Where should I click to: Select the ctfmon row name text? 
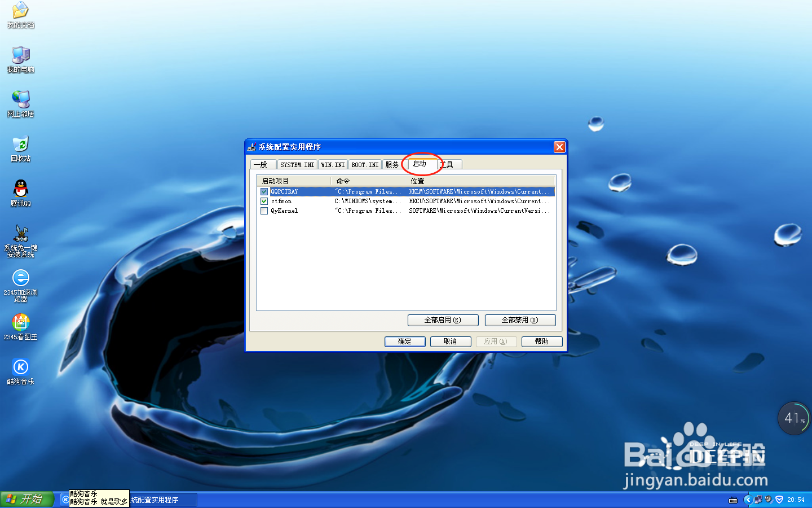pyautogui.click(x=281, y=202)
